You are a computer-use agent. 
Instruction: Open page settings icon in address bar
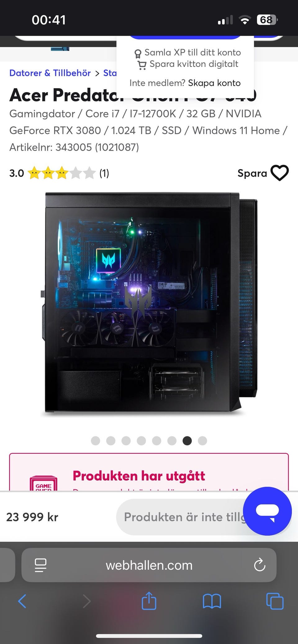pyautogui.click(x=41, y=565)
